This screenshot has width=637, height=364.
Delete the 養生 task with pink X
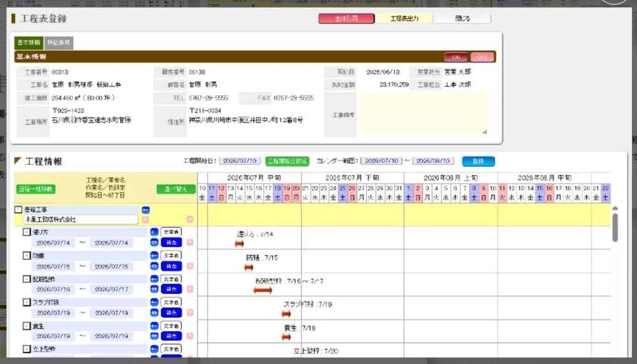tap(190, 336)
